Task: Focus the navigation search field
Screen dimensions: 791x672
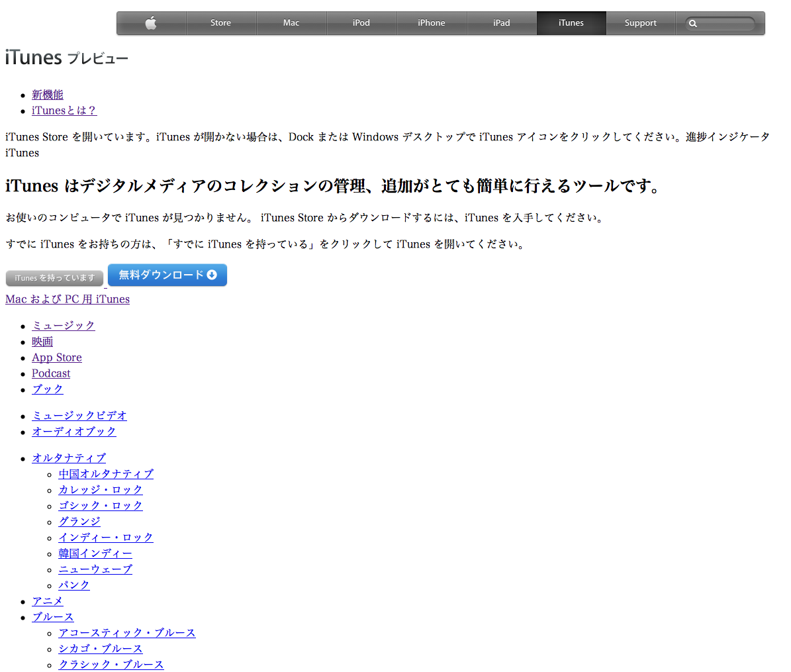Action: (720, 24)
